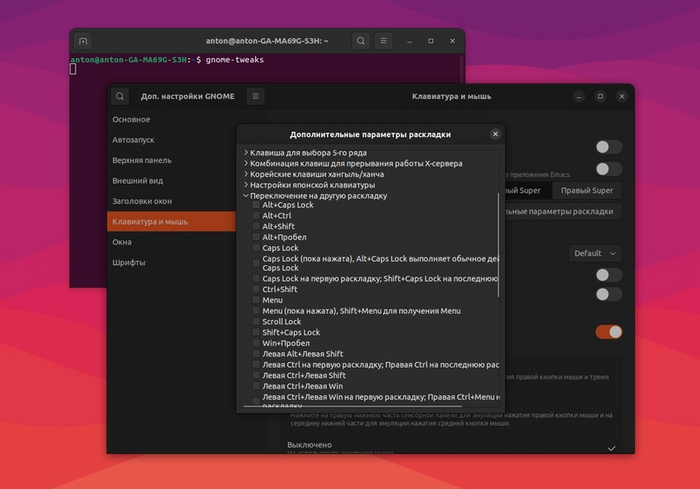Click the 'Правый Super' button
700x489 pixels.
[587, 191]
